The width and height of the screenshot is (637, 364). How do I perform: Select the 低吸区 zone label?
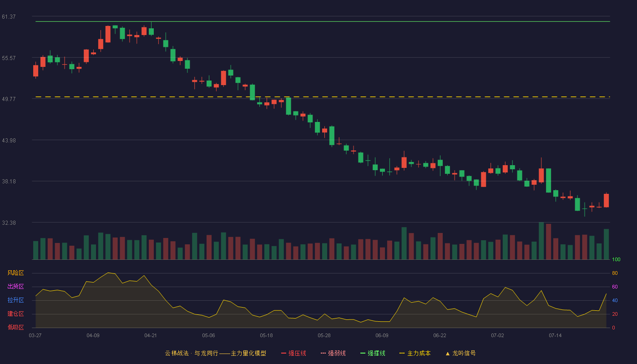tap(15, 328)
